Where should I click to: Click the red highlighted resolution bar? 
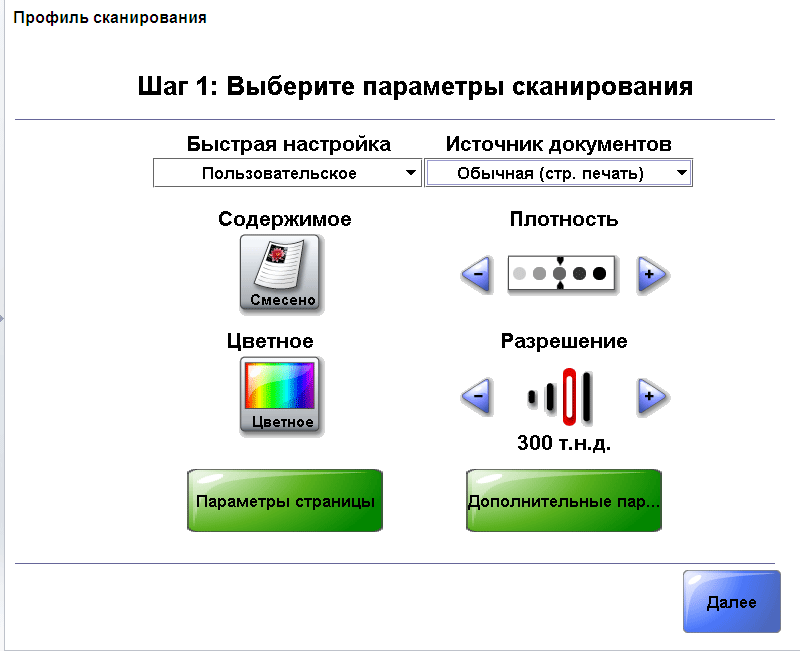point(568,396)
